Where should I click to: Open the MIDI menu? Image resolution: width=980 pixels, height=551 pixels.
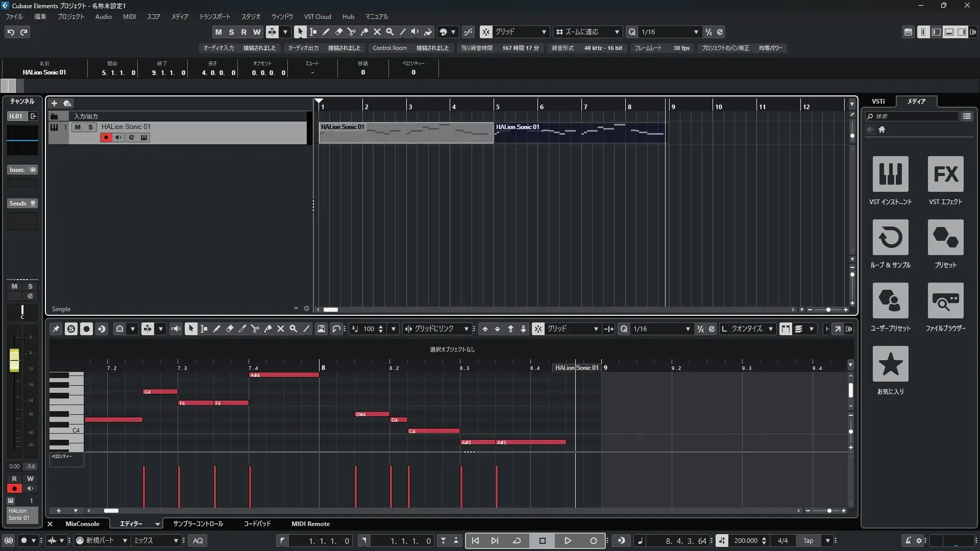click(129, 17)
